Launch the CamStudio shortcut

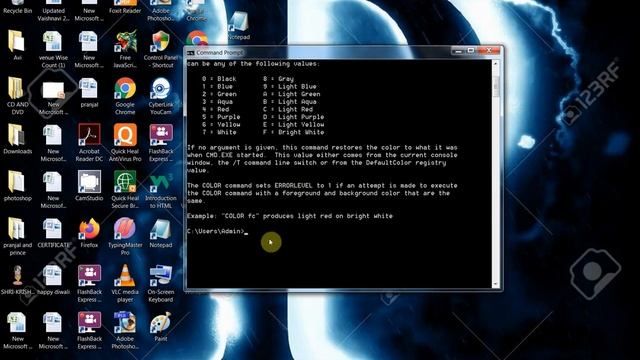89,187
